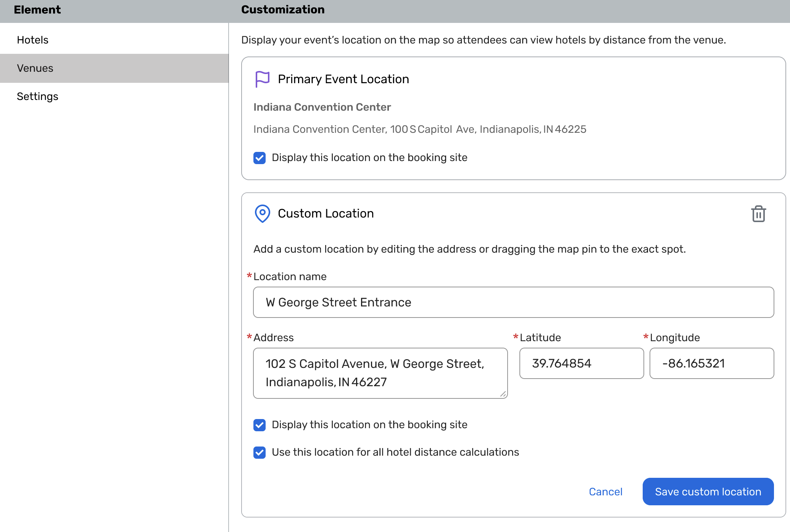Click the Latitude input field

click(581, 363)
